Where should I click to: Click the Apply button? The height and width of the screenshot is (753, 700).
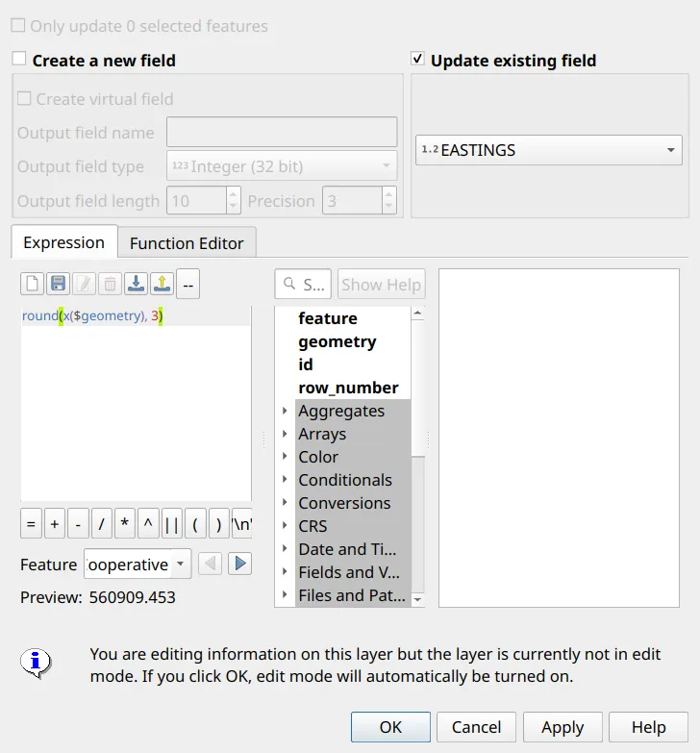pyautogui.click(x=562, y=727)
